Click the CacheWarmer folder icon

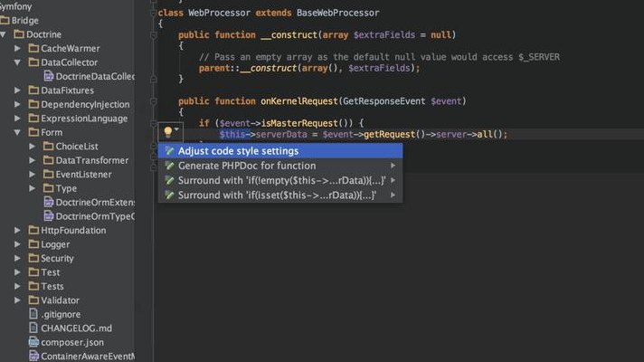(x=33, y=48)
